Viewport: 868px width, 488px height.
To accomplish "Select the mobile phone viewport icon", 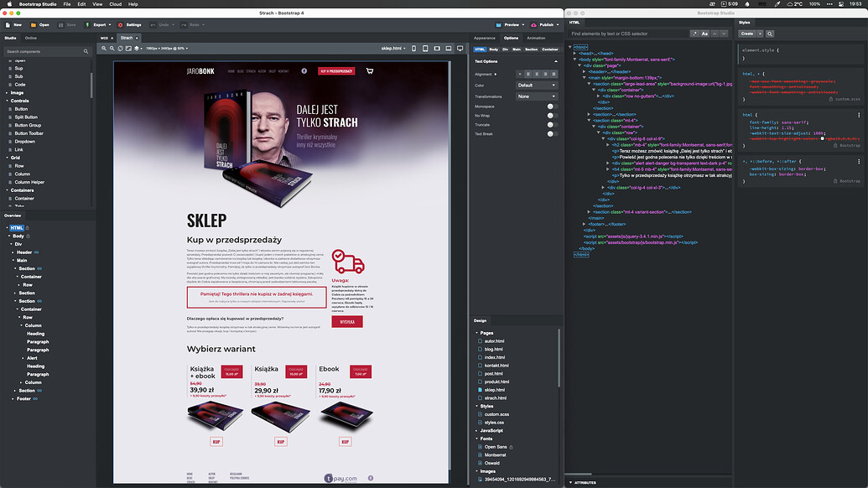I will (413, 49).
